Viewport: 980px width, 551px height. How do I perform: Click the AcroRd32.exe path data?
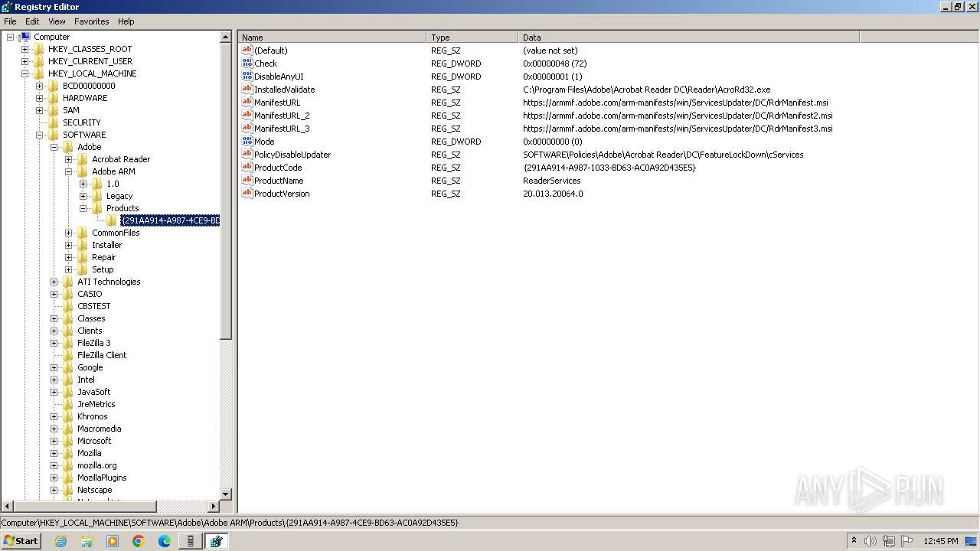point(647,90)
